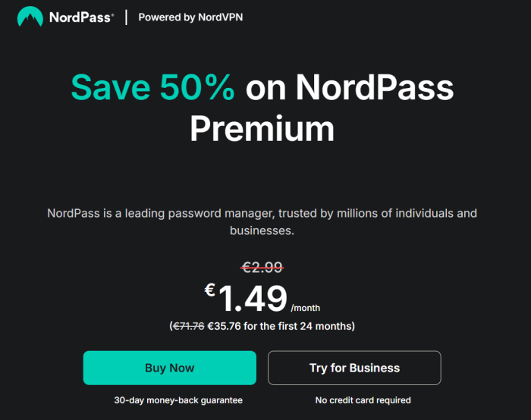
Task: Click the struck-through €71.76 total
Action: [x=188, y=326]
